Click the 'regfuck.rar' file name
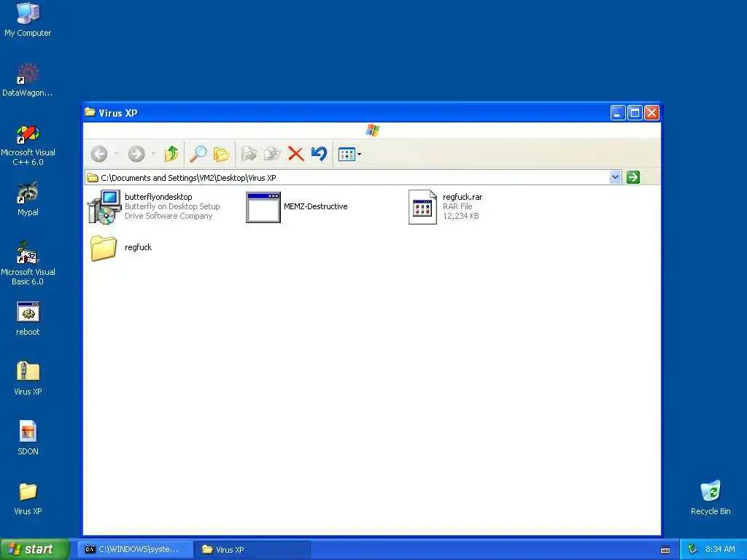Image resolution: width=747 pixels, height=560 pixels. 462,197
